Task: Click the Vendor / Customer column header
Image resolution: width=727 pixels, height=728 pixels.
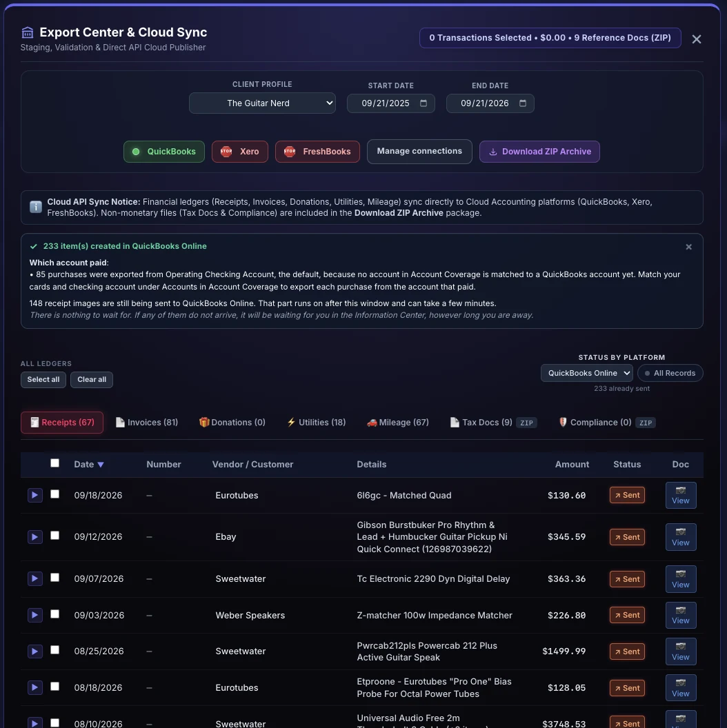Action: click(252, 464)
